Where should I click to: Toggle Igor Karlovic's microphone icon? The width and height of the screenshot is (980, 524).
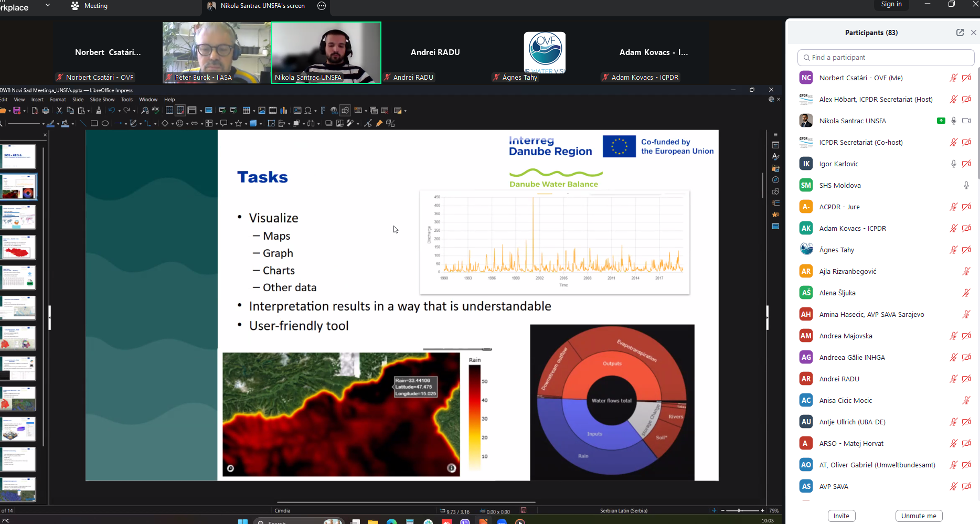953,164
